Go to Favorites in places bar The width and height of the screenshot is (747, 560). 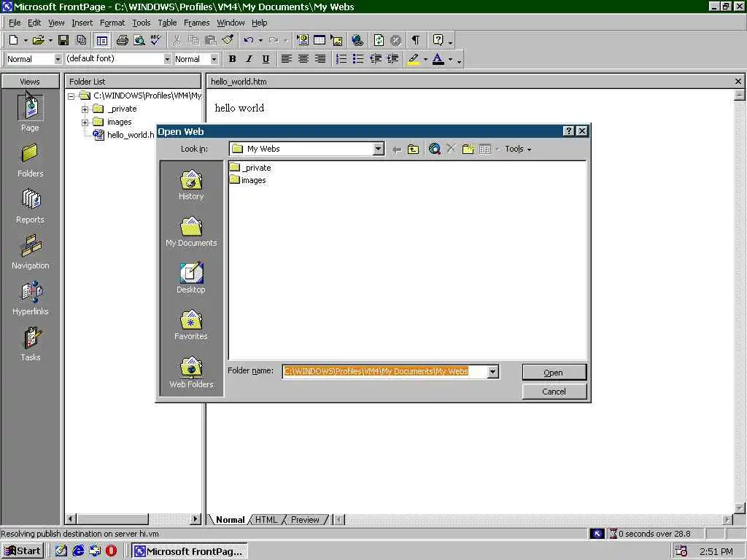pos(191,324)
